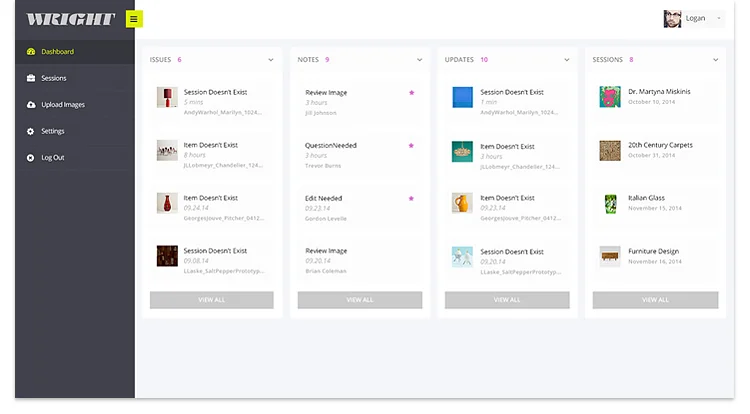The height and width of the screenshot is (414, 750).
Task: Open Upload Images in the sidebar
Action: coord(75,105)
